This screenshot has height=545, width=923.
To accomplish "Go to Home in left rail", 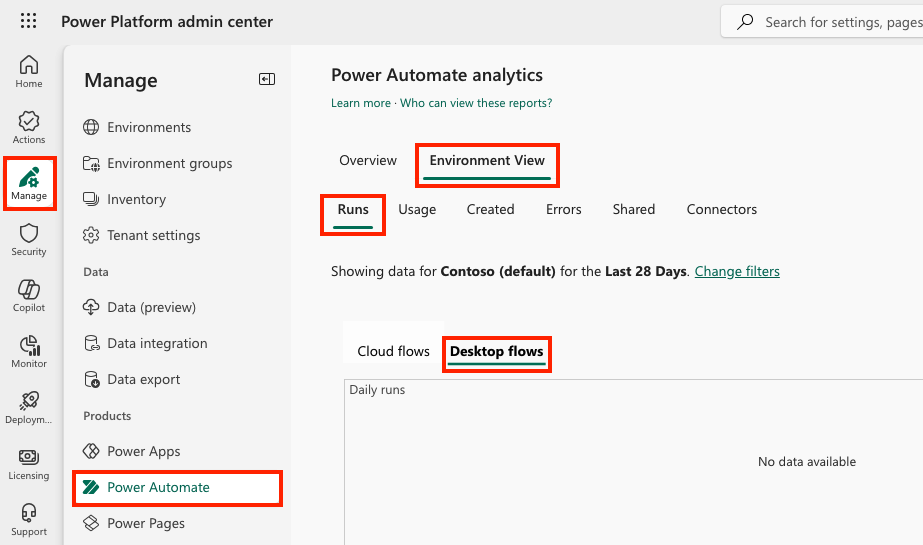I will coord(29,71).
